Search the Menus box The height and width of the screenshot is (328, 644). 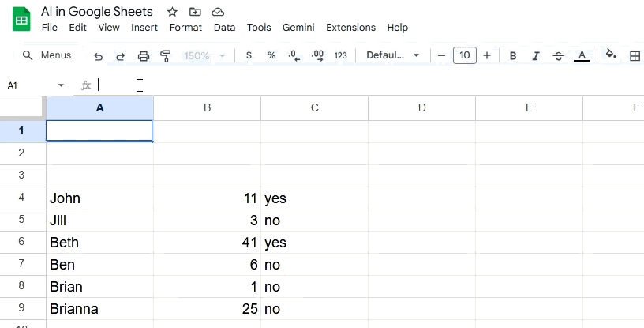pyautogui.click(x=47, y=55)
